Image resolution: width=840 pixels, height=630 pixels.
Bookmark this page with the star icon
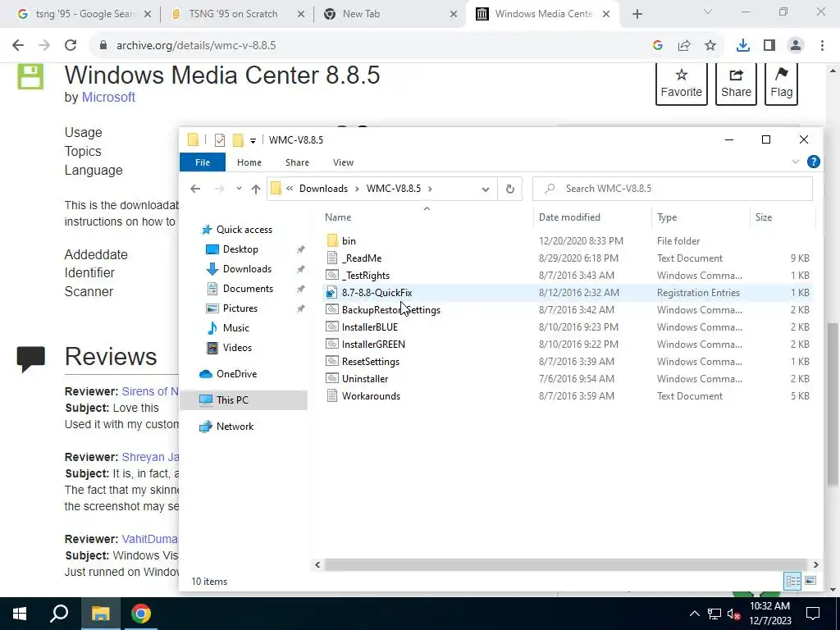[710, 46]
